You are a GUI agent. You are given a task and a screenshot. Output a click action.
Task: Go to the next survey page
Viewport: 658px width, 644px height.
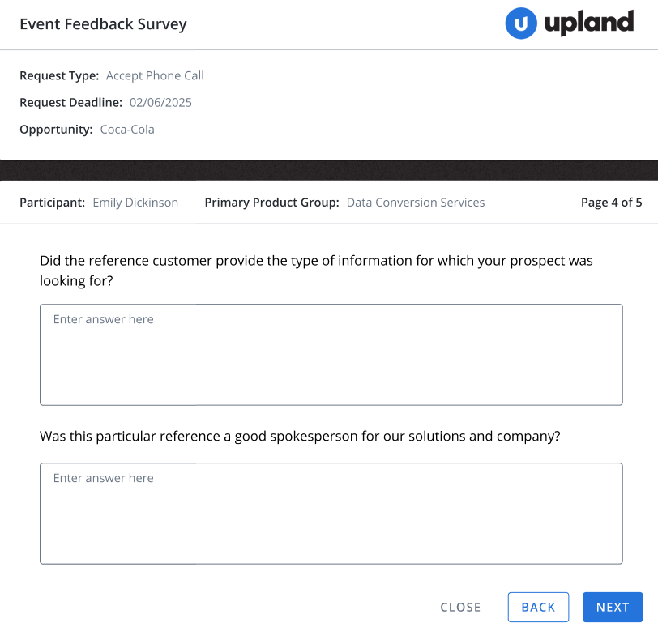(x=613, y=607)
